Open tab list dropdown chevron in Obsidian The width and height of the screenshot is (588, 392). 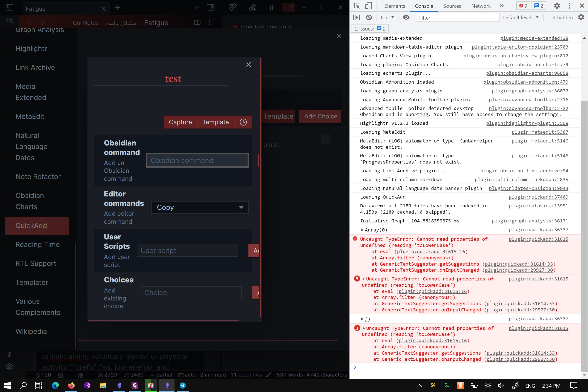pos(197,8)
